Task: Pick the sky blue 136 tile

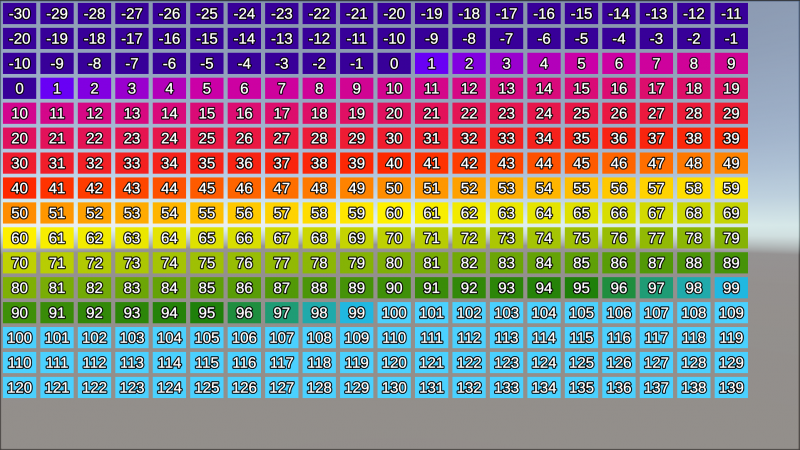Action: click(x=619, y=387)
